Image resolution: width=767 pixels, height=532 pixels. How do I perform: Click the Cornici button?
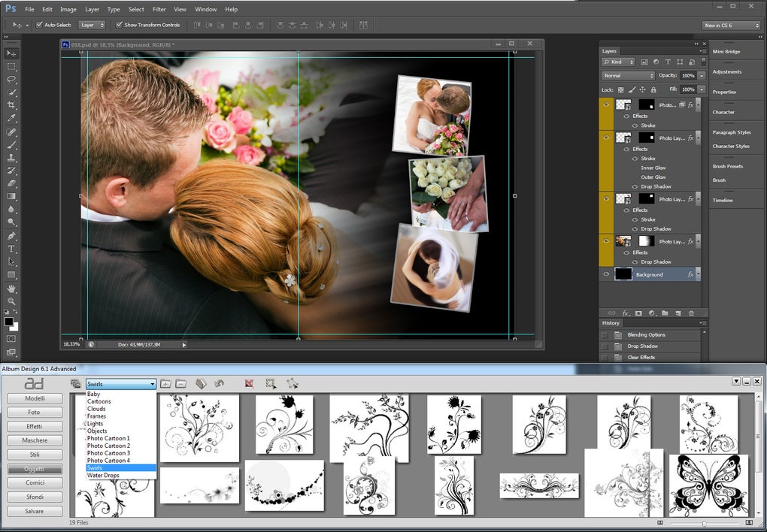coord(35,482)
